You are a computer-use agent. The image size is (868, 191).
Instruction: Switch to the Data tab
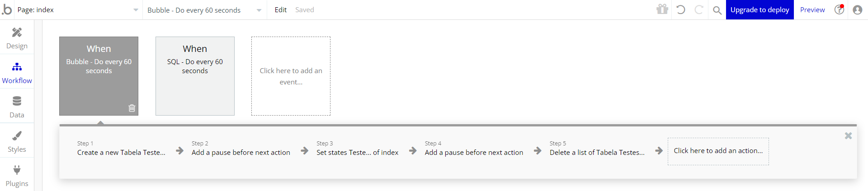pyautogui.click(x=17, y=107)
